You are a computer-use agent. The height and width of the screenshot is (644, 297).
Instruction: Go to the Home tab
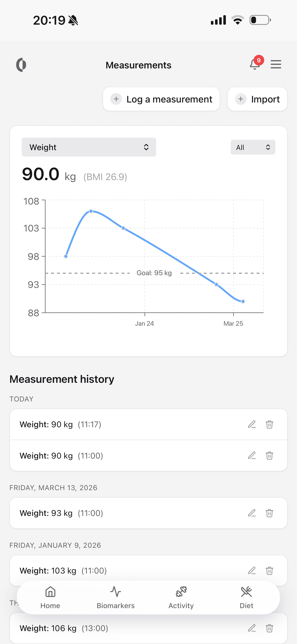coord(50,597)
